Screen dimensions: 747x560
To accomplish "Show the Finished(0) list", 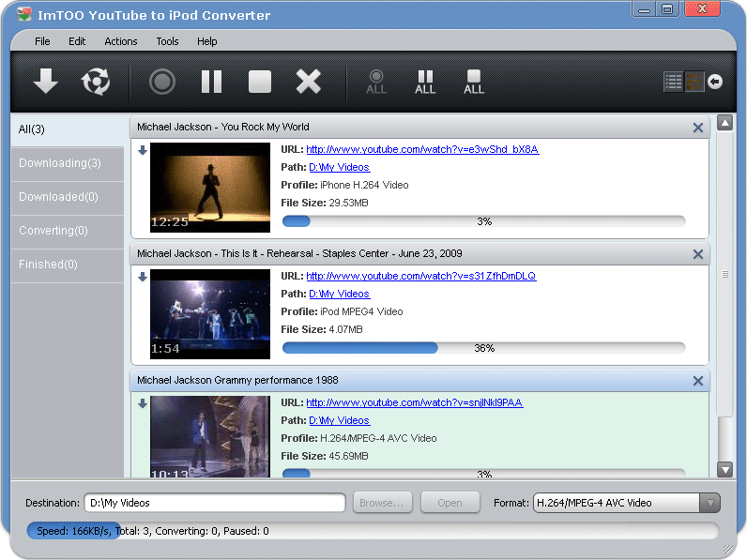I will click(x=68, y=265).
